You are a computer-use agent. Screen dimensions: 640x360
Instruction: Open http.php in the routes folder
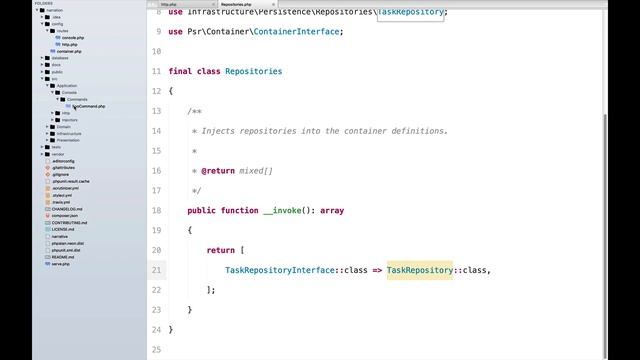pos(70,44)
